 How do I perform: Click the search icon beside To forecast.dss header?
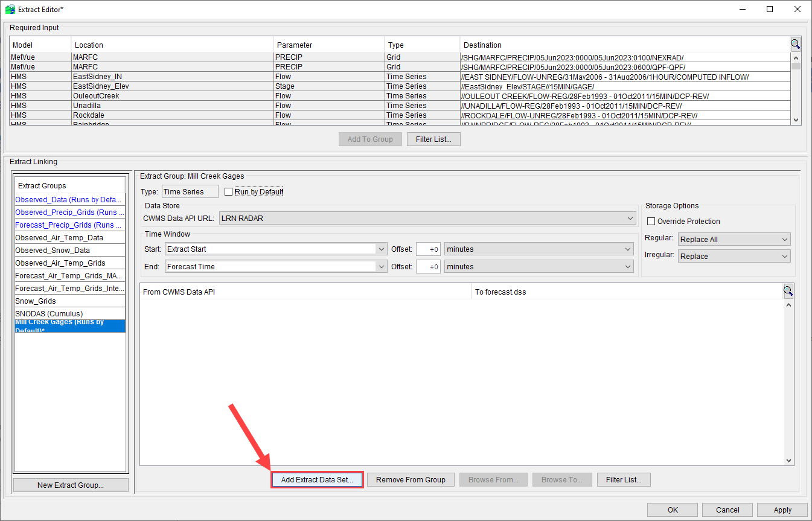(788, 290)
